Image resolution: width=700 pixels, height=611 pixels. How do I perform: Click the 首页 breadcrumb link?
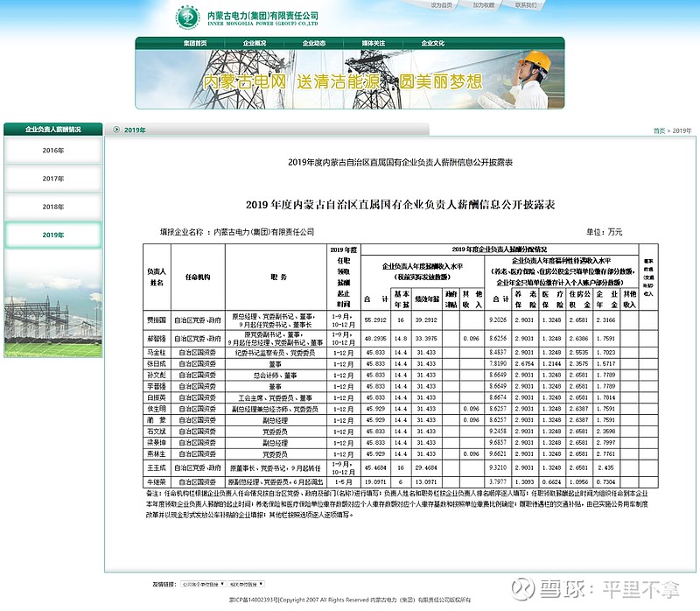(659, 130)
